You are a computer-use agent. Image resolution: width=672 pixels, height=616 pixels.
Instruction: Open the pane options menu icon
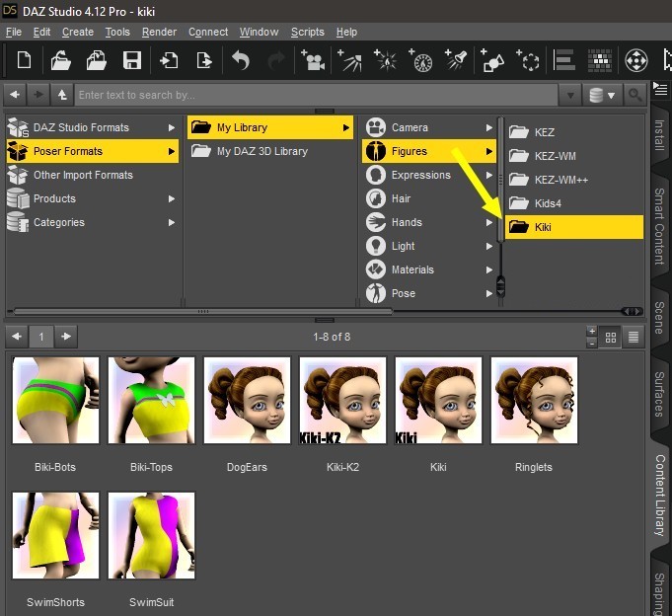pyautogui.click(x=660, y=89)
